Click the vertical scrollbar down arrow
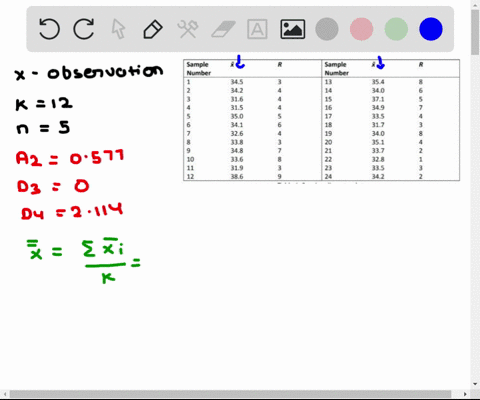 pos(475,384)
